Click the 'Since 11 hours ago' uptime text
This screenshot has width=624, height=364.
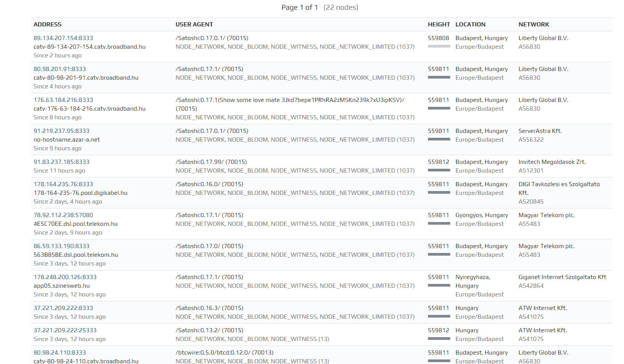tap(59, 171)
